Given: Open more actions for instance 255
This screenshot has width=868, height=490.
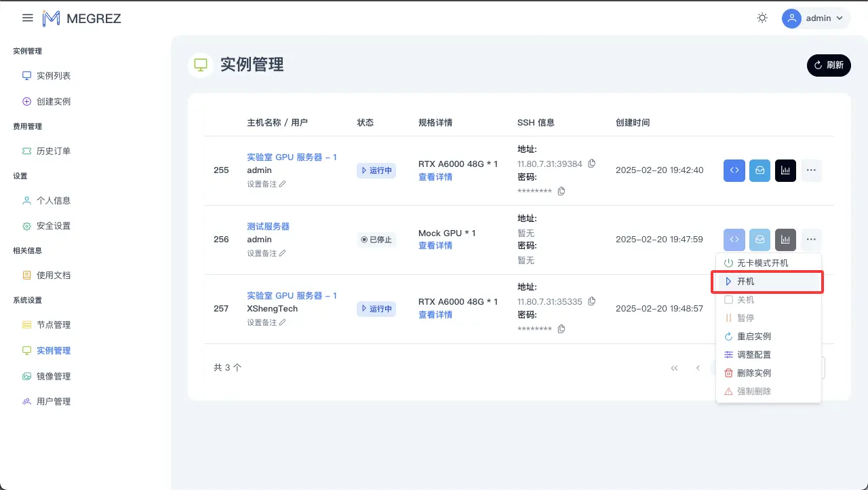Looking at the screenshot, I should click(x=811, y=170).
